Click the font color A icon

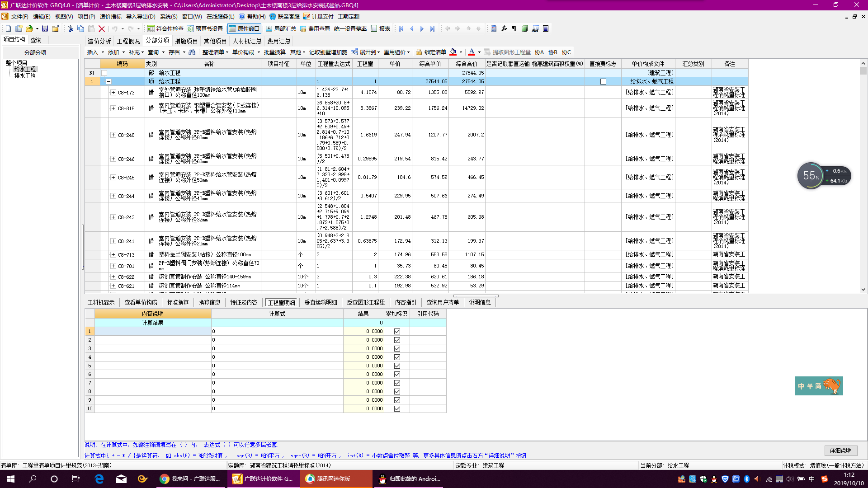click(472, 52)
